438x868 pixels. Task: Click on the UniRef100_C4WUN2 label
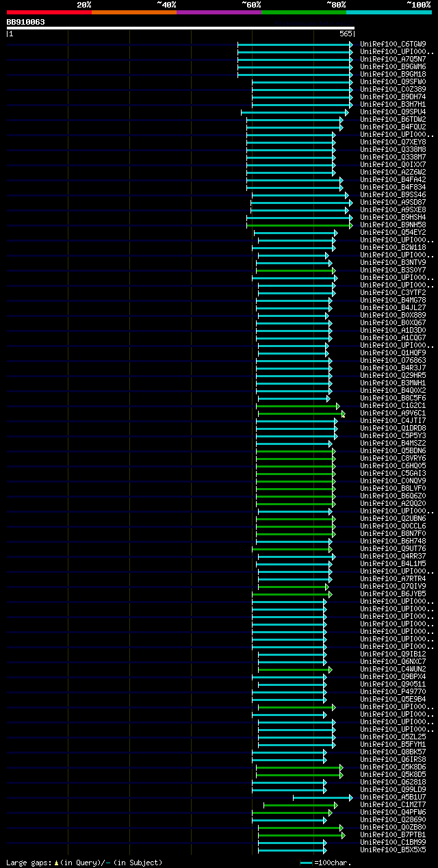point(393,669)
